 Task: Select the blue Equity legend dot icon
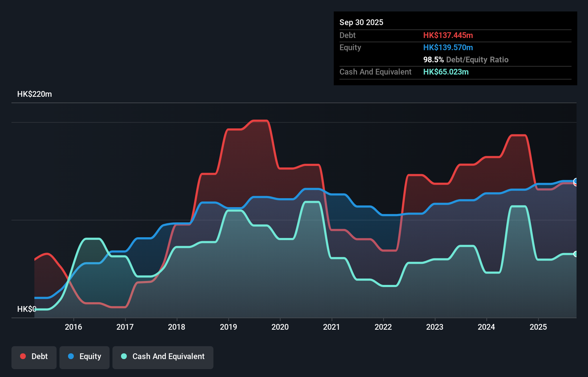coord(71,356)
